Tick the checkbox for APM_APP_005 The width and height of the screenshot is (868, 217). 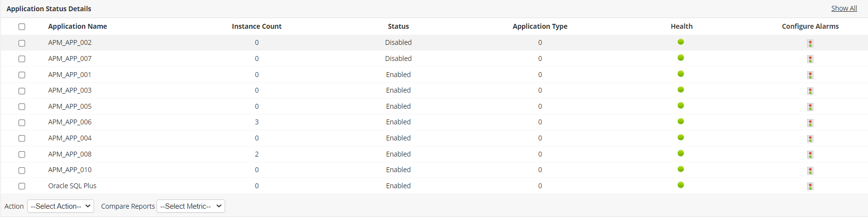point(22,107)
